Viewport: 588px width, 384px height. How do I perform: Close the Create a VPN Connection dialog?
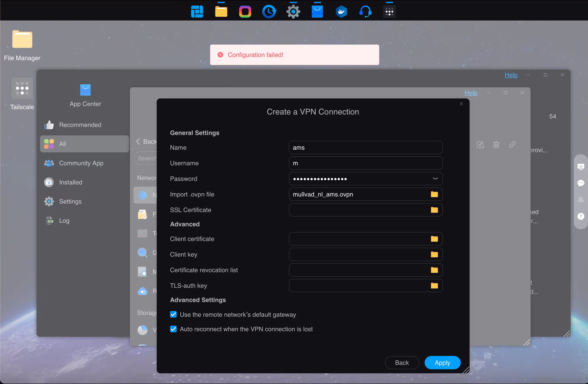click(x=461, y=104)
